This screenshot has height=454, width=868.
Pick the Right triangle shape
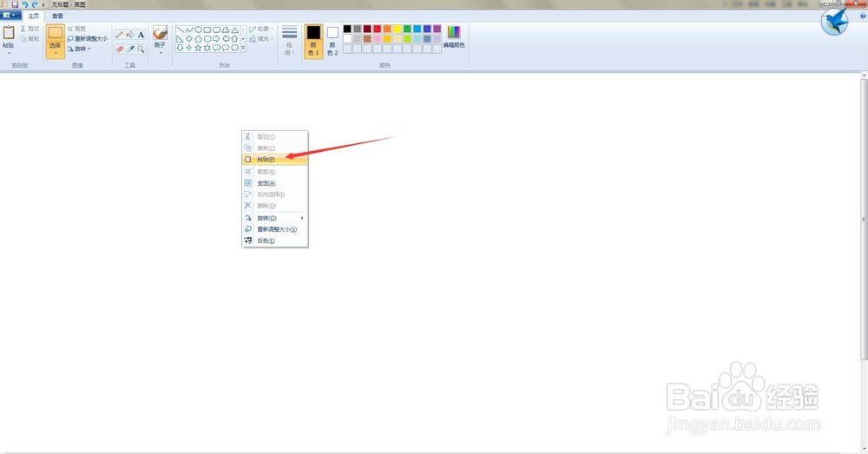[180, 39]
